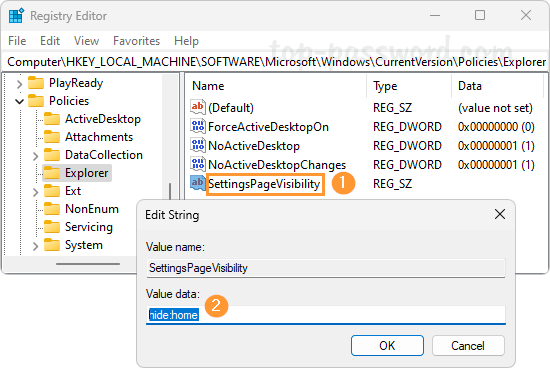Expand the PlayReady key
Screen dimensions: 550x368
[20, 83]
